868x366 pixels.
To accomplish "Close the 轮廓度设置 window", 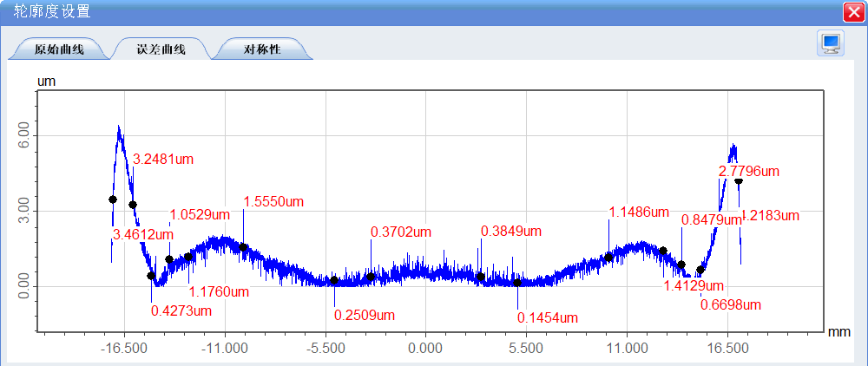I will [x=852, y=12].
